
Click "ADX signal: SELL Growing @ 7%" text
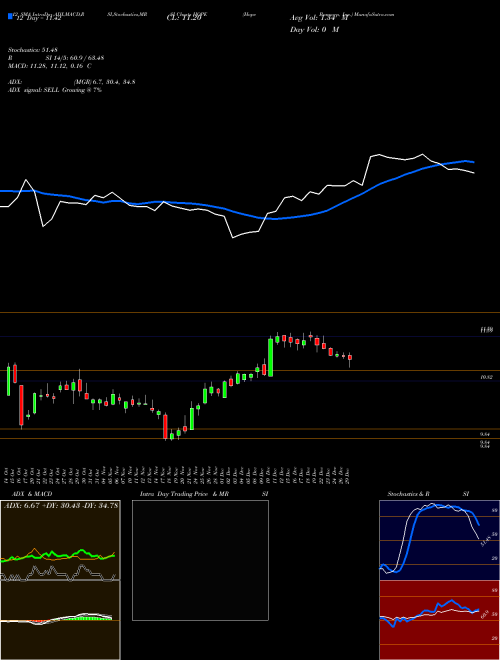point(55,90)
